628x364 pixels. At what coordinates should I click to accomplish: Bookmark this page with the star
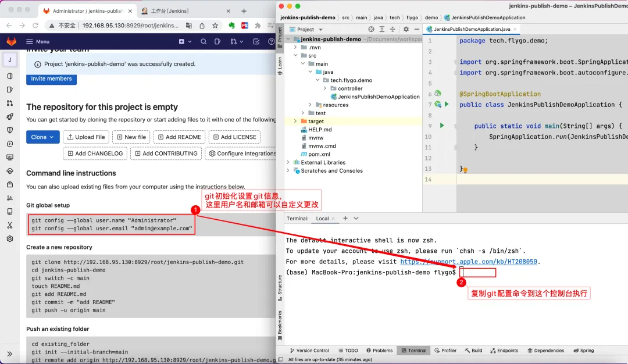pos(215,26)
